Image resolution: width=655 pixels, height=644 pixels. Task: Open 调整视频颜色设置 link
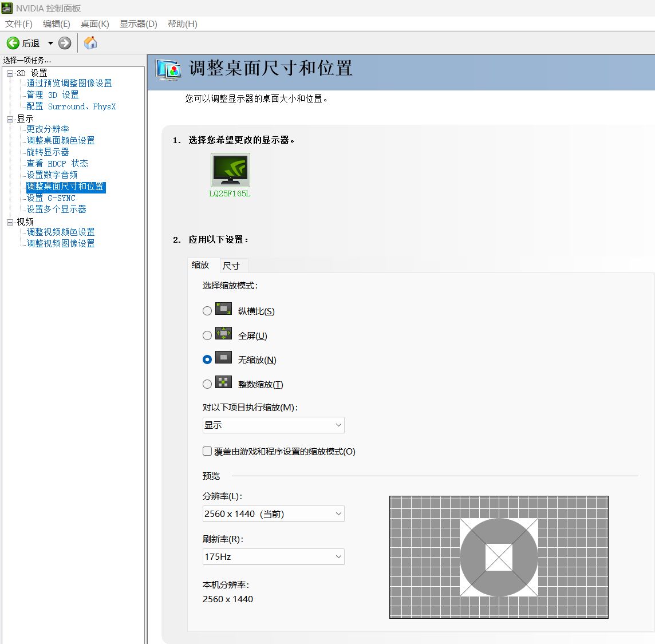(x=61, y=232)
